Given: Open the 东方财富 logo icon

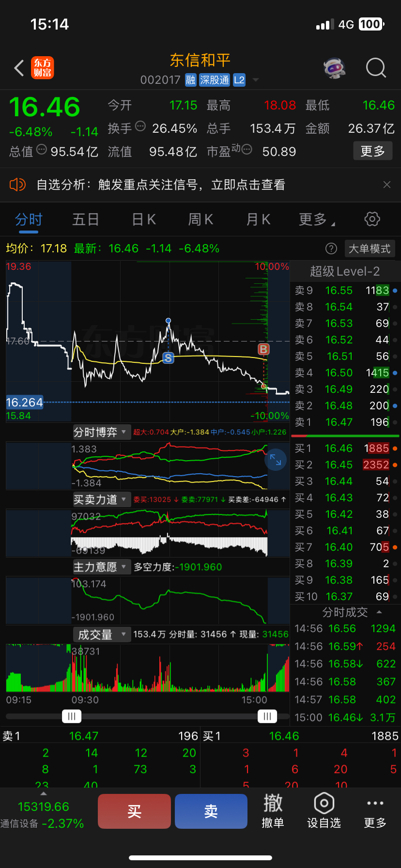Looking at the screenshot, I should point(43,68).
